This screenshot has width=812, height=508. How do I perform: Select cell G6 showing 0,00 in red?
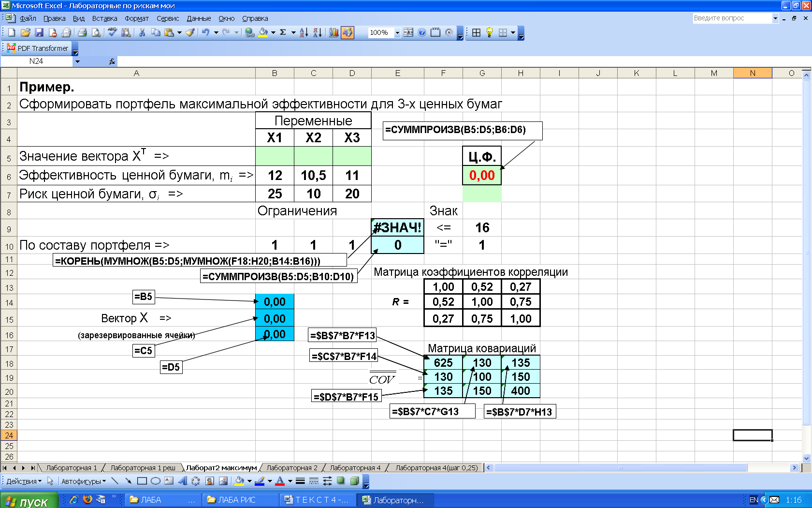pyautogui.click(x=482, y=175)
